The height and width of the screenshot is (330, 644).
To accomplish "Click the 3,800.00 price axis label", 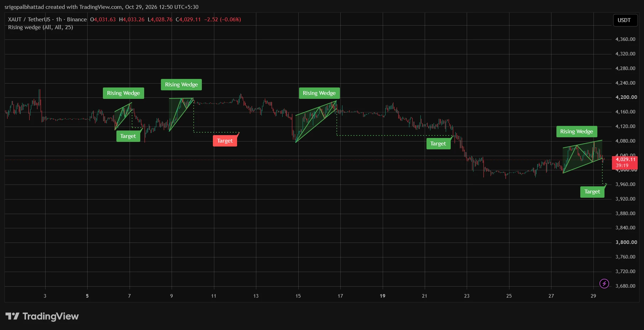I will 626,242.
